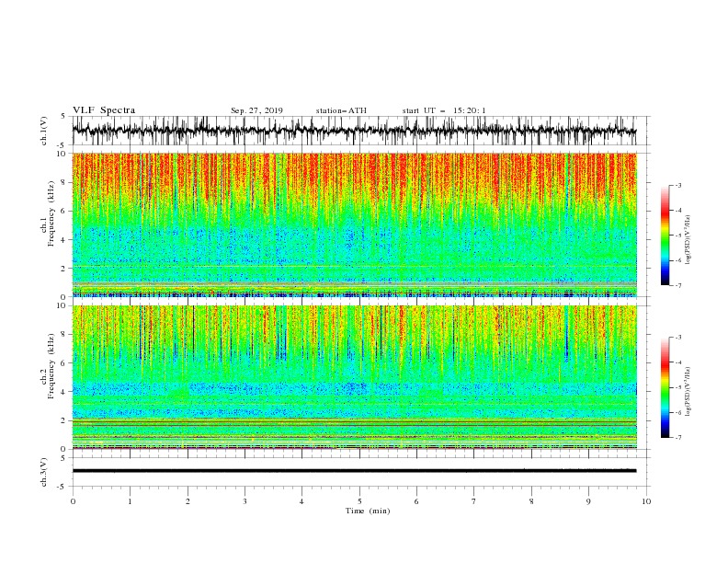
Task: Click the 'ch.3(V)' waveform axis label
Action: 44,472
